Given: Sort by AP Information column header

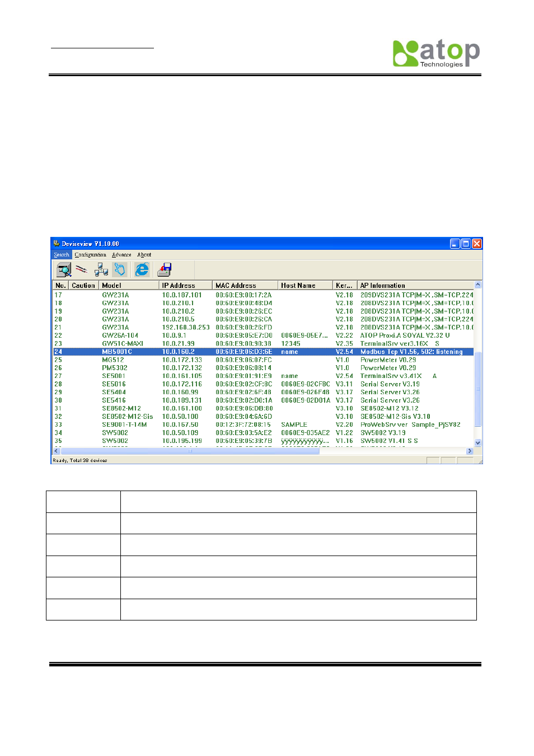Looking at the screenshot, I should pyautogui.click(x=415, y=286).
